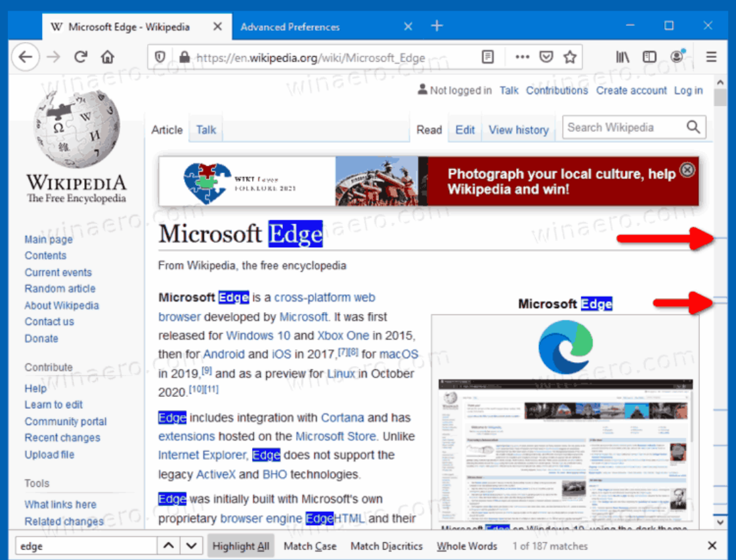Close the find bar
The height and width of the screenshot is (560, 736).
click(712, 545)
